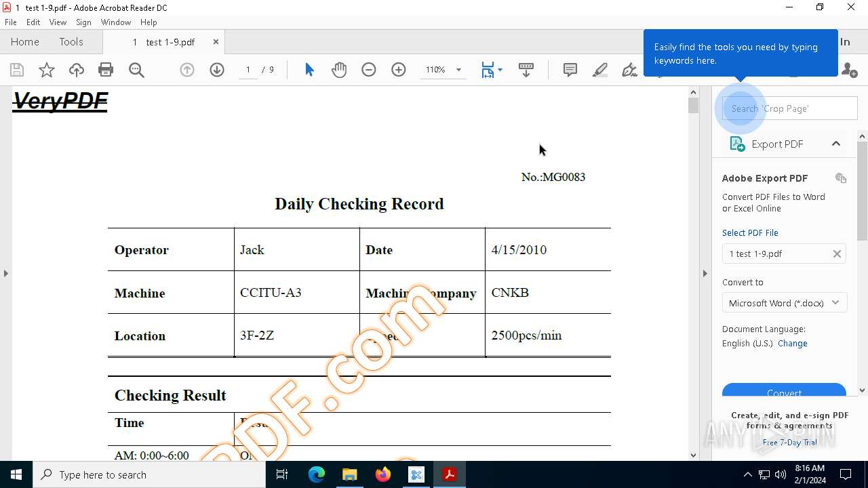Select the arrow selection tool
Image resolution: width=868 pixels, height=488 pixels.
(309, 70)
